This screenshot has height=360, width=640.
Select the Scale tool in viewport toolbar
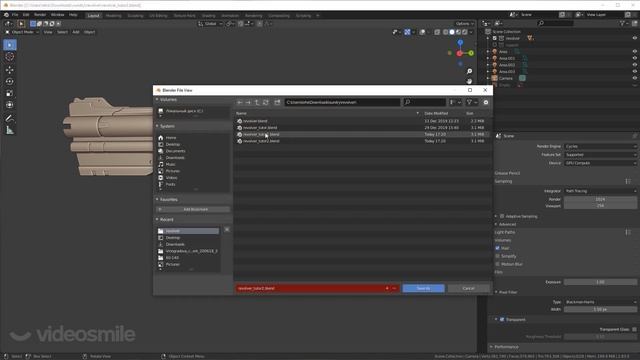[10, 93]
